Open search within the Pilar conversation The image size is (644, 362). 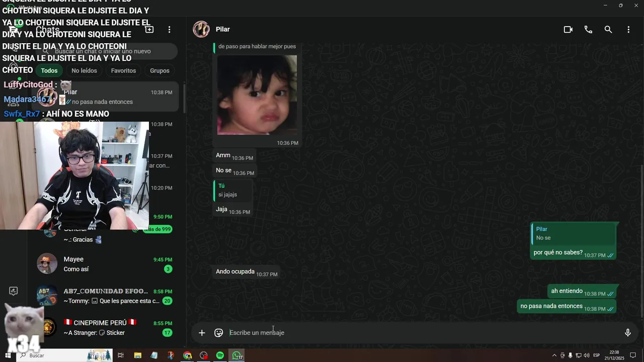click(x=608, y=30)
